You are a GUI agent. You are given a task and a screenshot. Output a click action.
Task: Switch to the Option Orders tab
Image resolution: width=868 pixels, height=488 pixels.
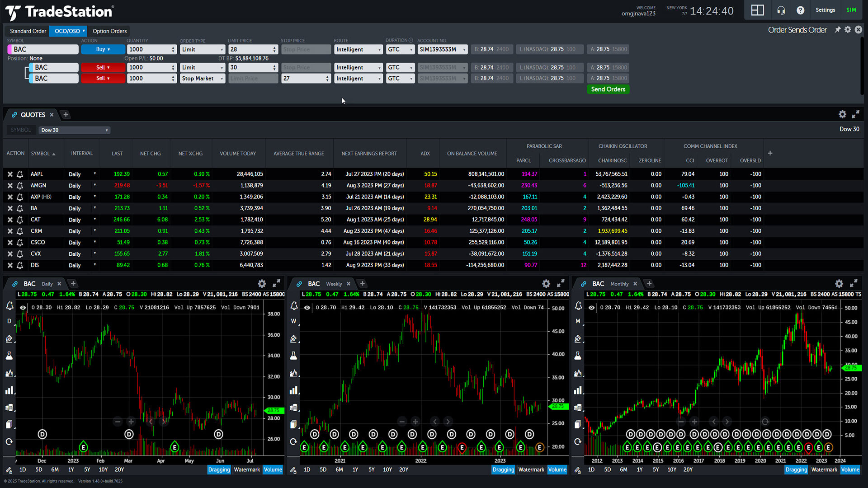pyautogui.click(x=109, y=31)
